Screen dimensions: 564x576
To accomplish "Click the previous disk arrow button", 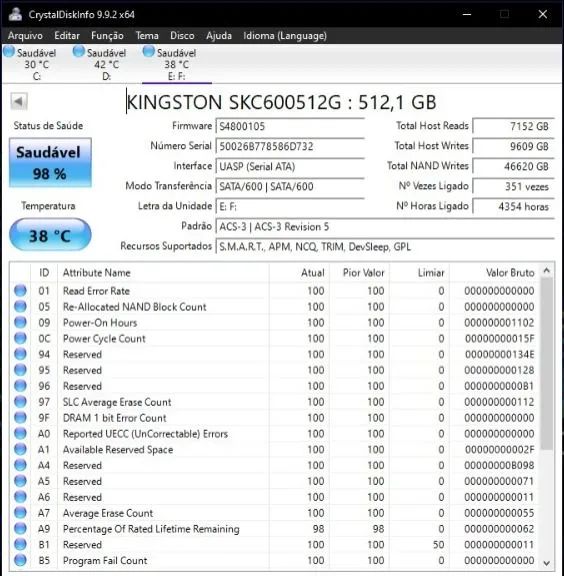I will 19,101.
